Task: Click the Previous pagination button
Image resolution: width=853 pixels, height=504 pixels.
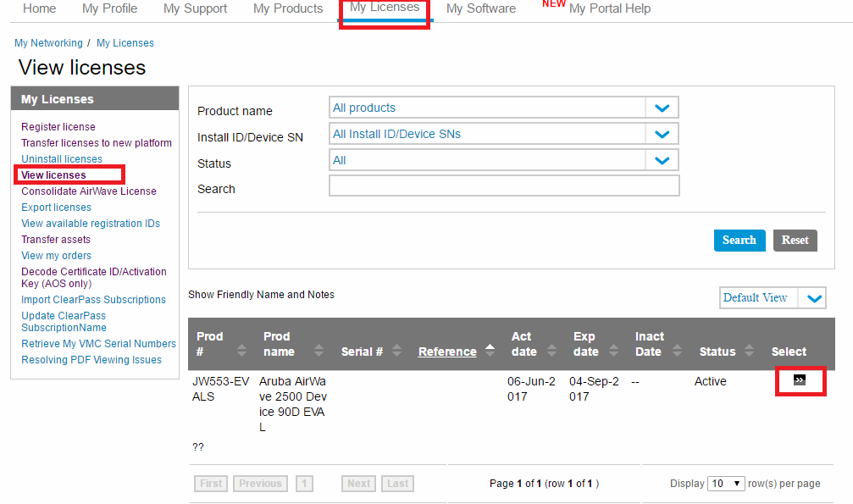Action: (x=260, y=484)
